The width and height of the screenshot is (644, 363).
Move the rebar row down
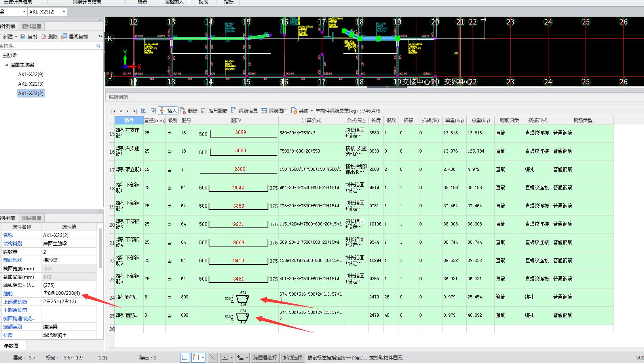click(153, 111)
